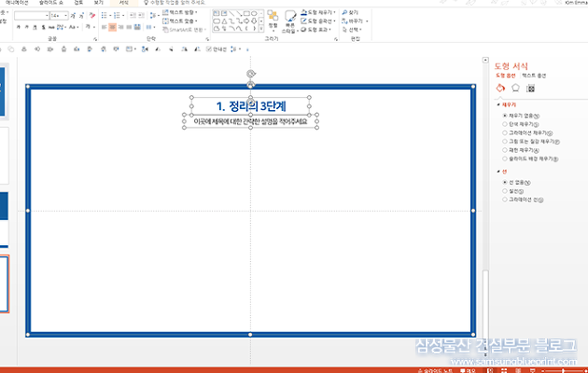This screenshot has width=588, height=373.
Task: Open the Slide Show ribbon tab
Action: click(x=51, y=3)
